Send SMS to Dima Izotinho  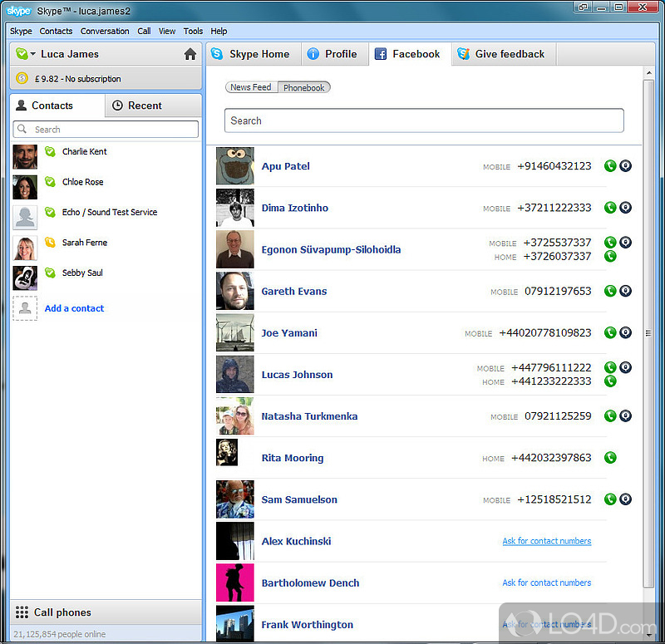(x=626, y=207)
